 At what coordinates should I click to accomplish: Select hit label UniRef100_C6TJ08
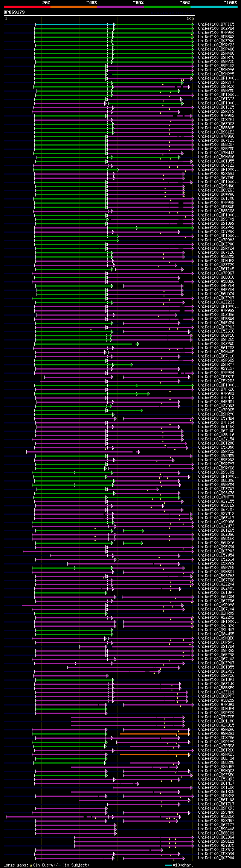(x=216, y=198)
